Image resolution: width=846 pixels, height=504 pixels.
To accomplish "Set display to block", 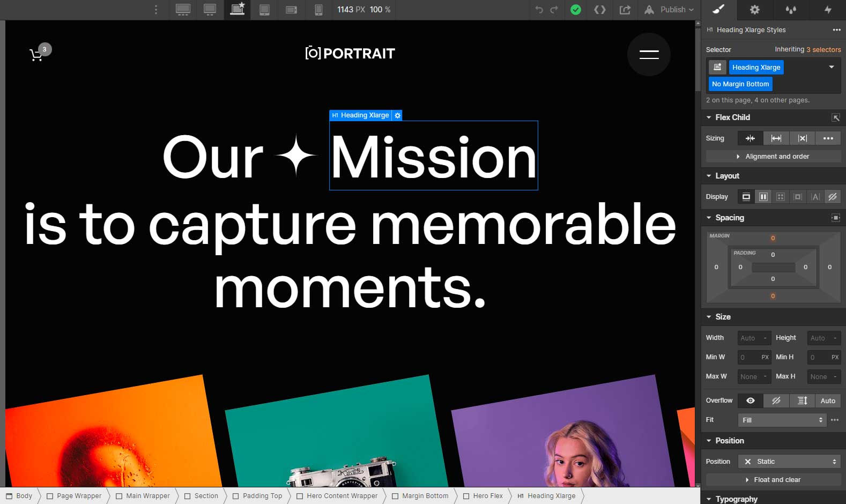I will tap(746, 197).
